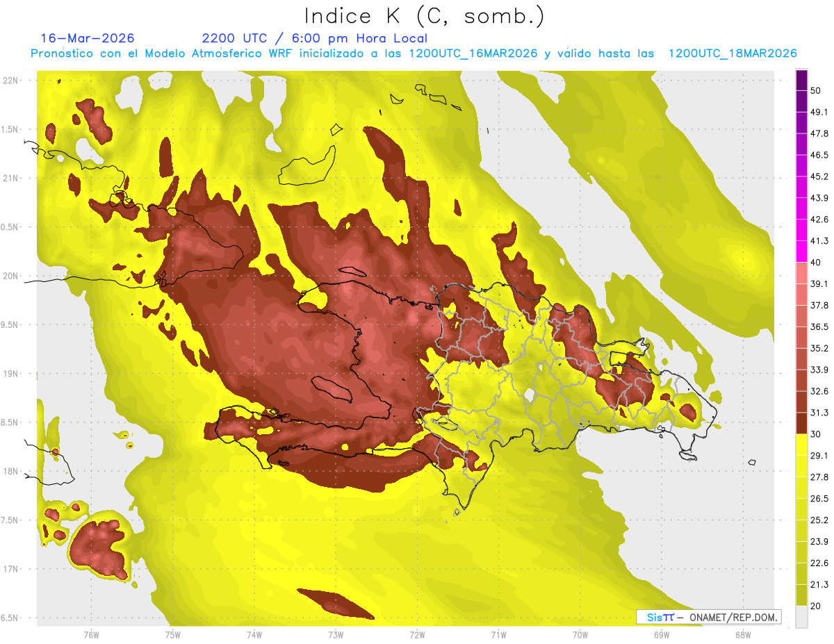The image size is (834, 644).
Task: Click the colorbar value '37.8'
Action: pyautogui.click(x=819, y=306)
